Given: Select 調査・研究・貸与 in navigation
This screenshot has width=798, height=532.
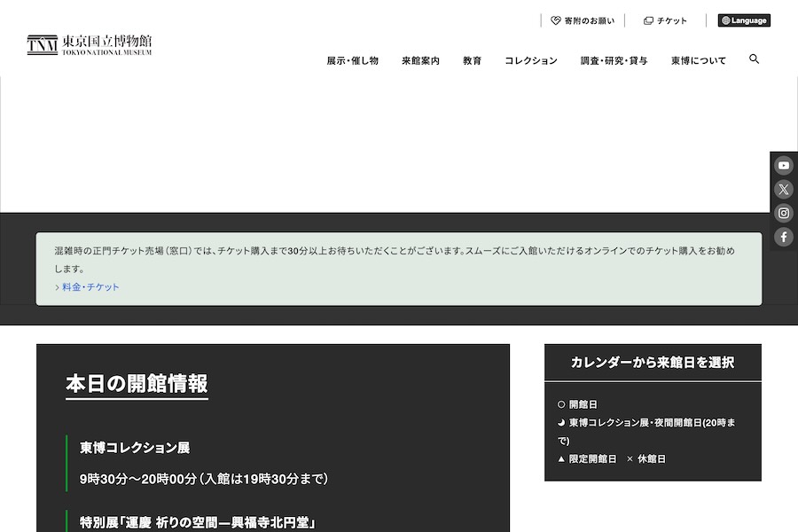Looking at the screenshot, I should tap(614, 60).
